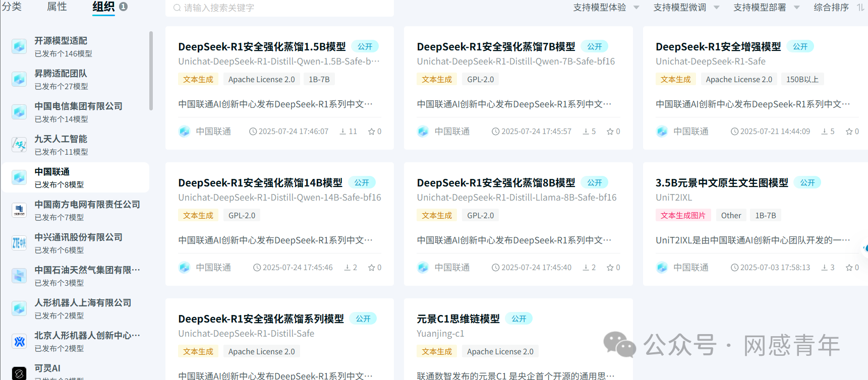Switch to the 分类 tab
The width and height of the screenshot is (868, 380).
[12, 7]
